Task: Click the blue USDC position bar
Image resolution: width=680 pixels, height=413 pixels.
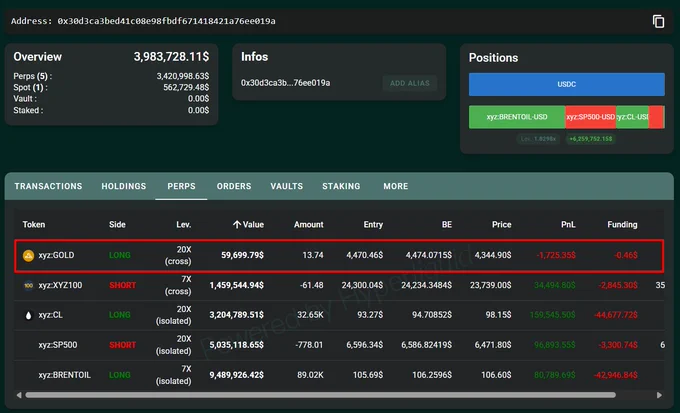Action: click(x=566, y=84)
